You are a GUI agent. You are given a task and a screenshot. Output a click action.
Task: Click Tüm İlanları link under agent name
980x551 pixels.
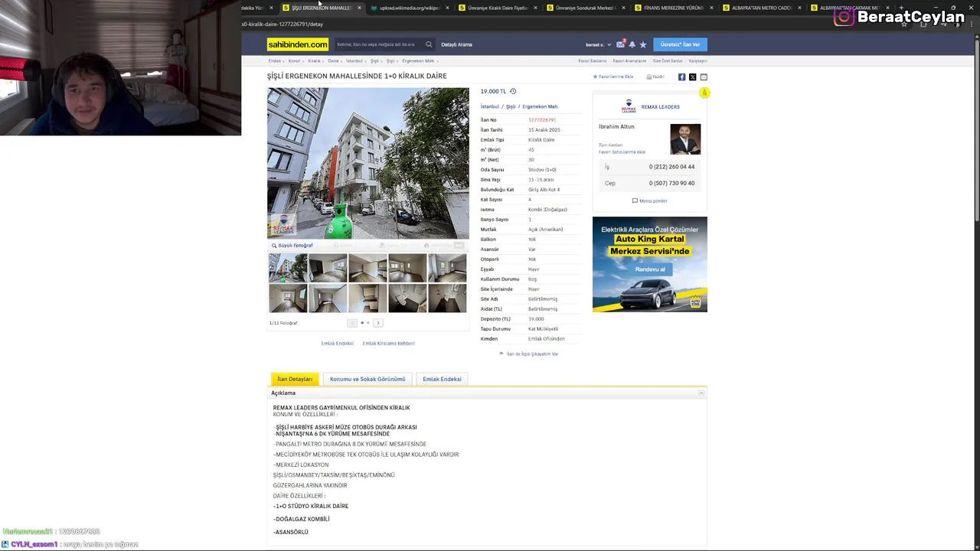click(x=610, y=145)
